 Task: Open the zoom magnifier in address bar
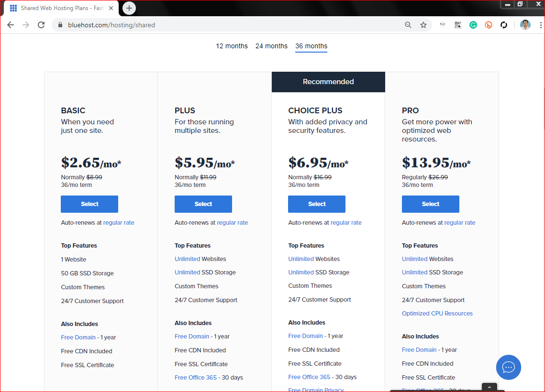coord(408,25)
